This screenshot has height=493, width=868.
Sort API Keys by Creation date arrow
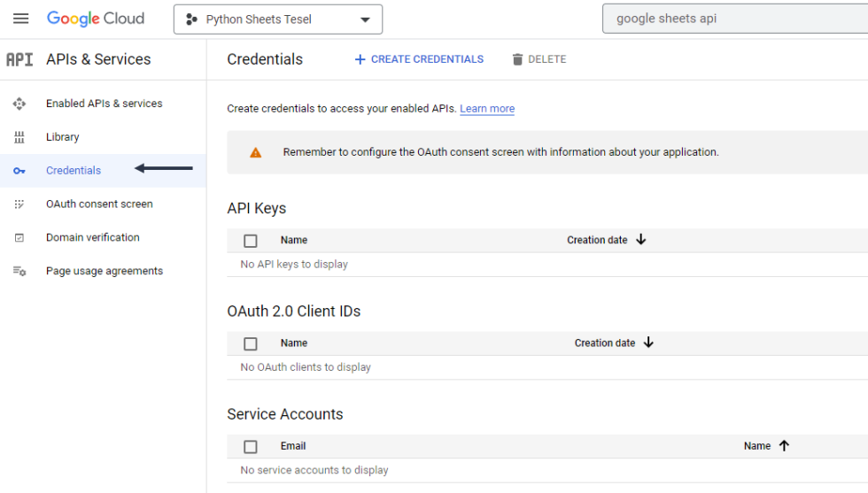pyautogui.click(x=641, y=240)
